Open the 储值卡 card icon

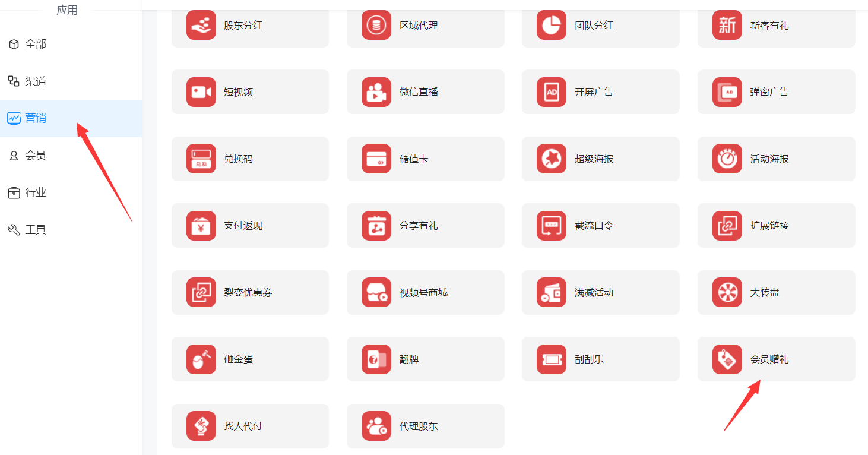coord(376,159)
